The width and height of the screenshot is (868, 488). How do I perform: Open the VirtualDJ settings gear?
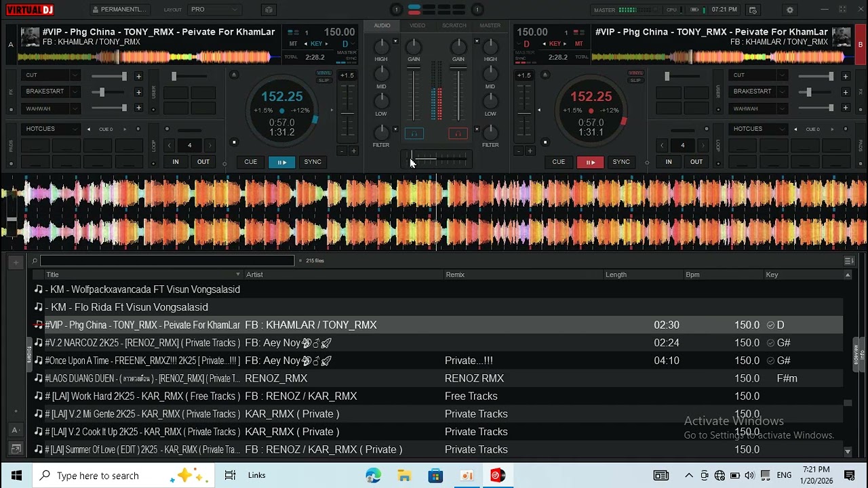tap(789, 10)
